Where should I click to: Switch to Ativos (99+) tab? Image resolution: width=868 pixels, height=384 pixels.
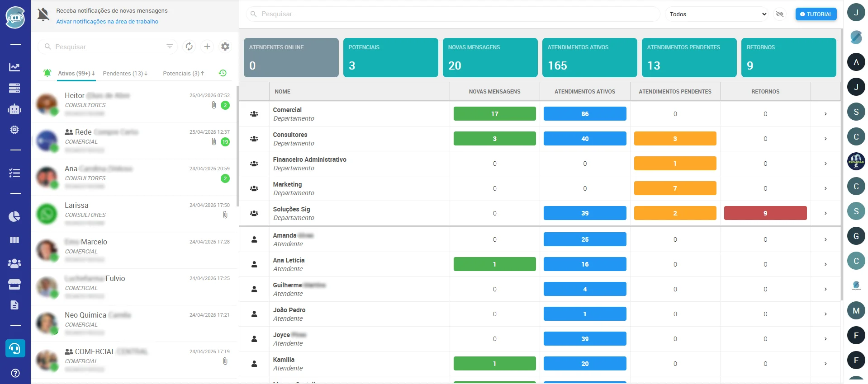click(76, 73)
